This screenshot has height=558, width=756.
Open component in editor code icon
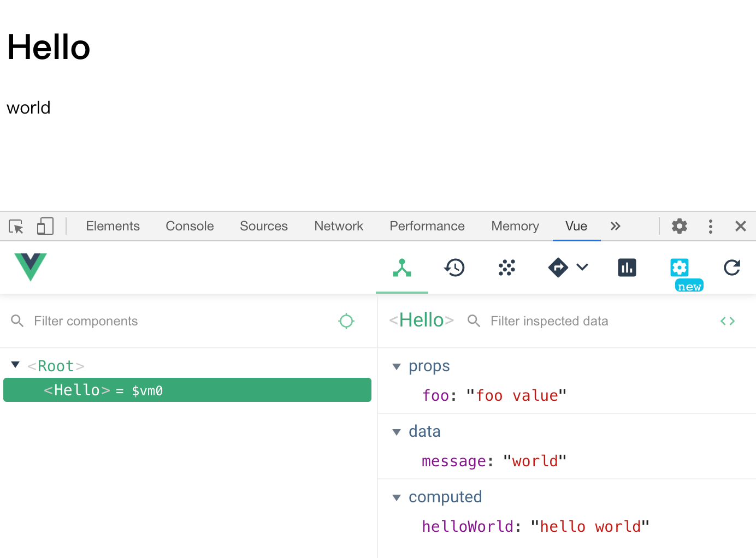coord(728,321)
